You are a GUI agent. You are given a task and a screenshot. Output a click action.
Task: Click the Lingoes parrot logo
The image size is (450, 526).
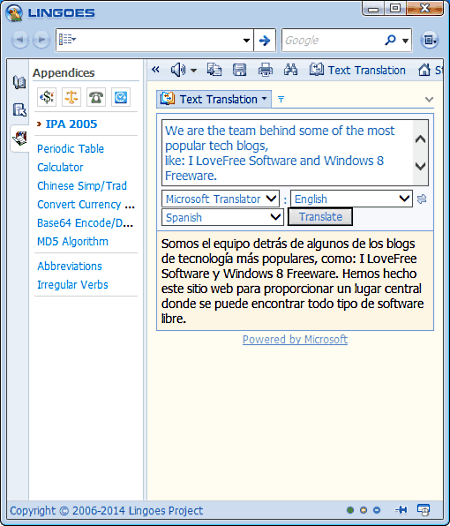14,13
